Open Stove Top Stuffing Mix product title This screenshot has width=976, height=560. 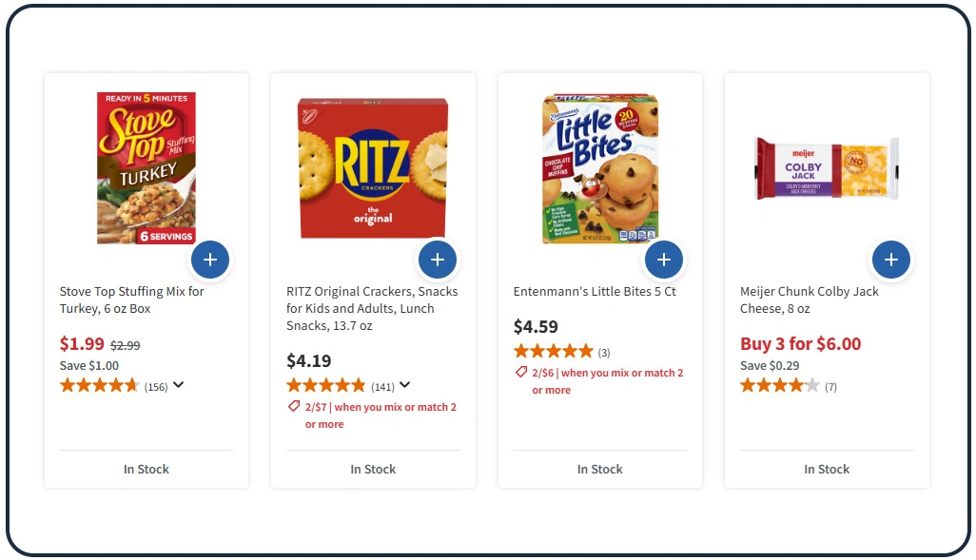click(x=132, y=300)
